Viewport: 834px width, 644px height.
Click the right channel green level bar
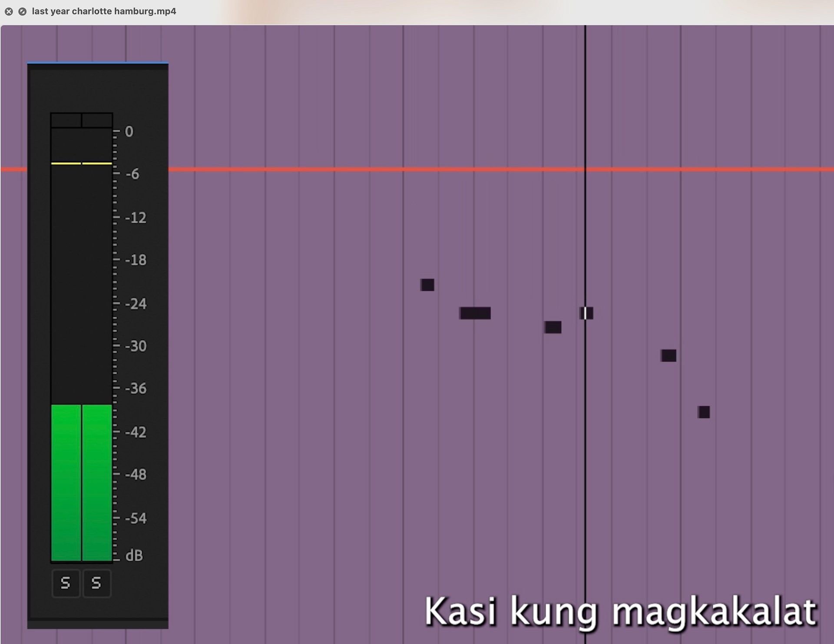pyautogui.click(x=97, y=482)
